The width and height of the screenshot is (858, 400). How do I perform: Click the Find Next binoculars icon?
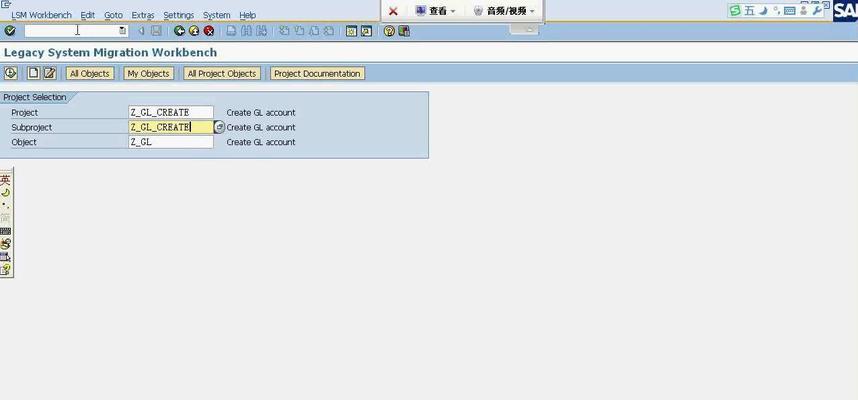(261, 31)
